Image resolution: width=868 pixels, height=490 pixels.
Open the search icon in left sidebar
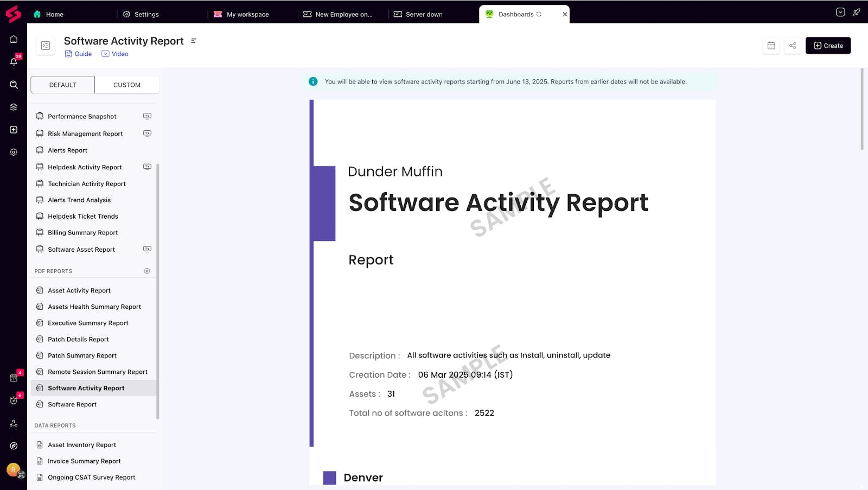[x=14, y=85]
